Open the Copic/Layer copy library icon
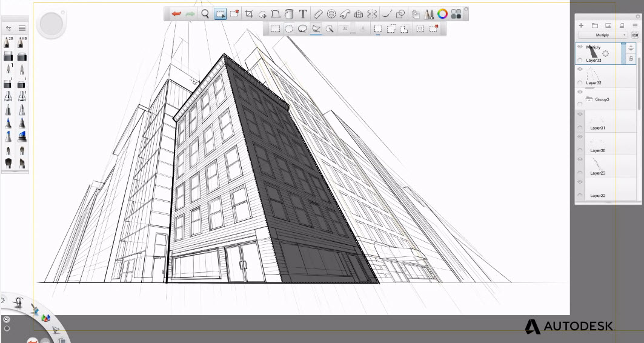Screen dimensions: 644x343 (x=416, y=14)
